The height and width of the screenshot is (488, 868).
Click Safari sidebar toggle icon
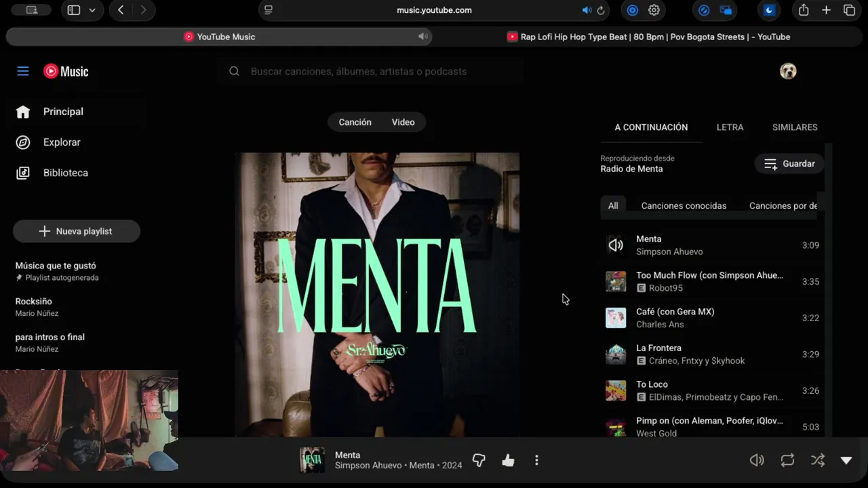74,10
